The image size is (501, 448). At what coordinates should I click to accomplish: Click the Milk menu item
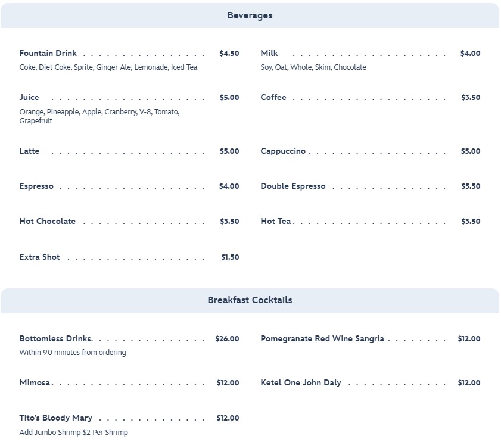point(269,54)
